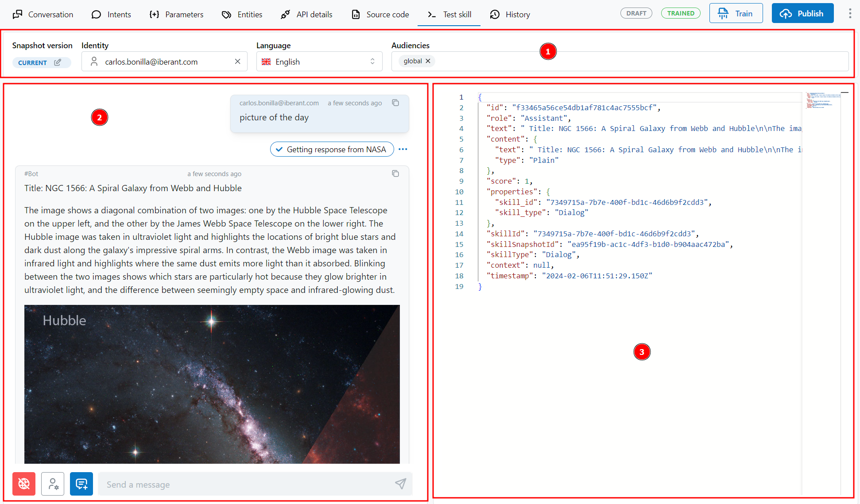Open the user settings icon button
The image size is (860, 504).
click(53, 484)
